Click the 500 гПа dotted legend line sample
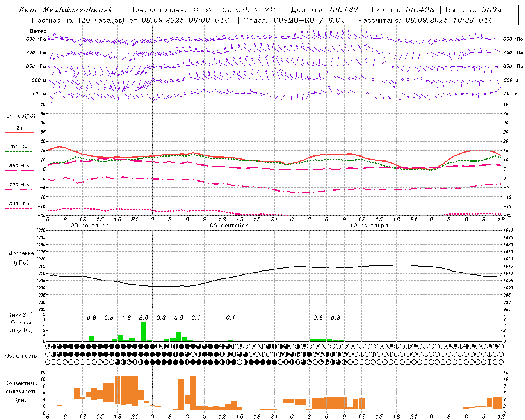Image resolution: width=525 pixels, height=420 pixels. pyautogui.click(x=18, y=208)
